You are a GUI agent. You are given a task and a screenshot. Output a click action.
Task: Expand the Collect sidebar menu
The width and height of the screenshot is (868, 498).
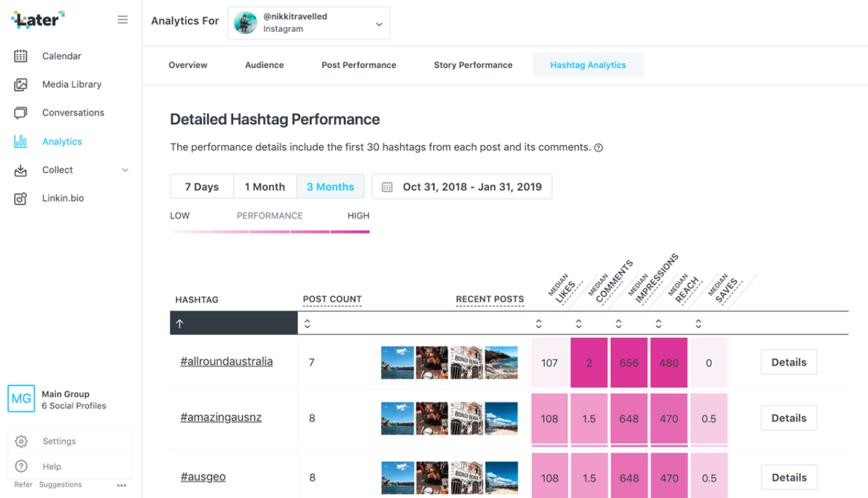click(57, 170)
